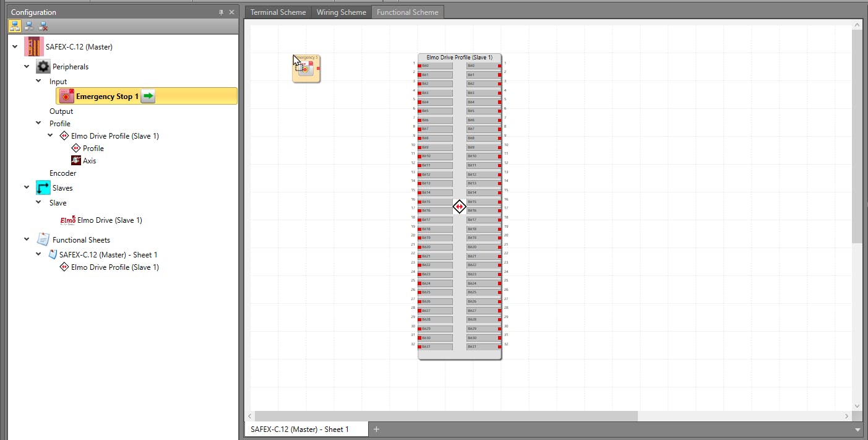868x440 pixels.
Task: Click the Peripherals gear icon
Action: click(x=43, y=66)
